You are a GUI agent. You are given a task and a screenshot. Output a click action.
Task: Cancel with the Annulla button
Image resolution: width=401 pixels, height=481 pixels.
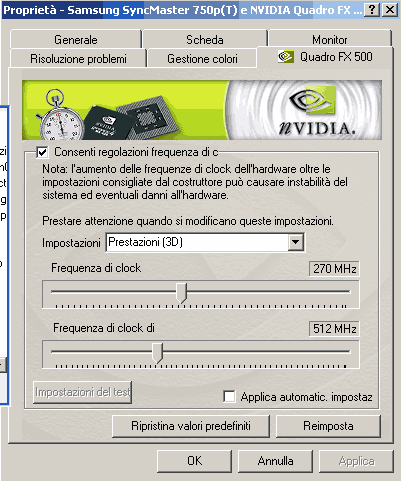(x=275, y=461)
